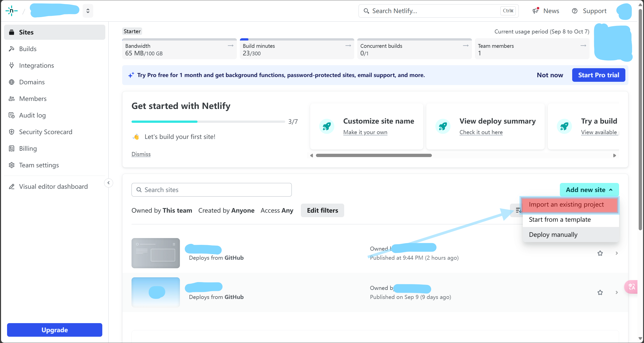Choose Deploy manually option
Image resolution: width=644 pixels, height=343 pixels.
tap(553, 235)
